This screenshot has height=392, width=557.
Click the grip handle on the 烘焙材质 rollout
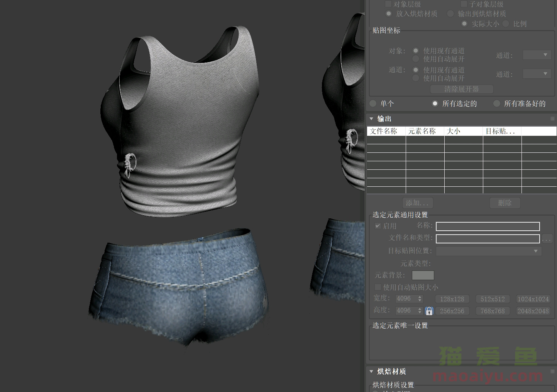point(552,372)
